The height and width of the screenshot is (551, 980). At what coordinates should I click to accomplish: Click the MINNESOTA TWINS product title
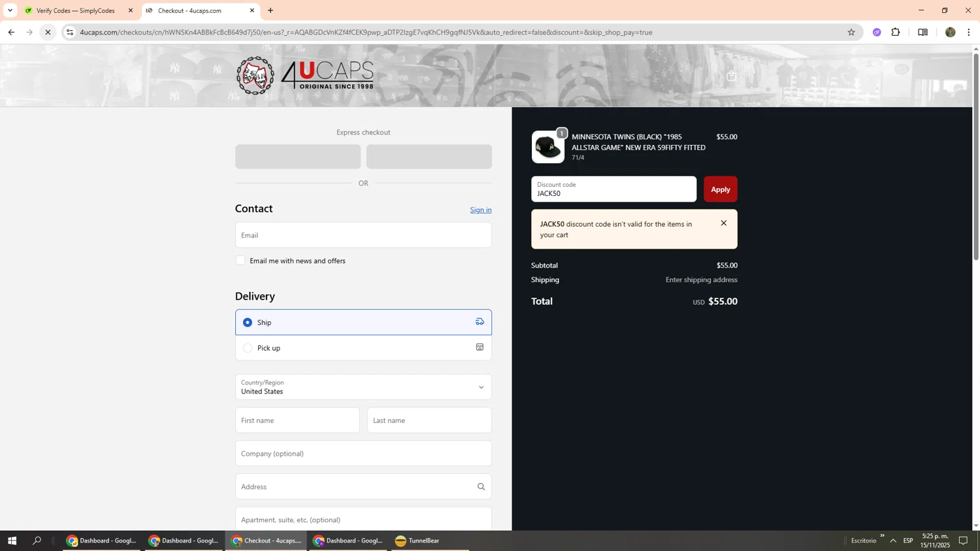638,142
